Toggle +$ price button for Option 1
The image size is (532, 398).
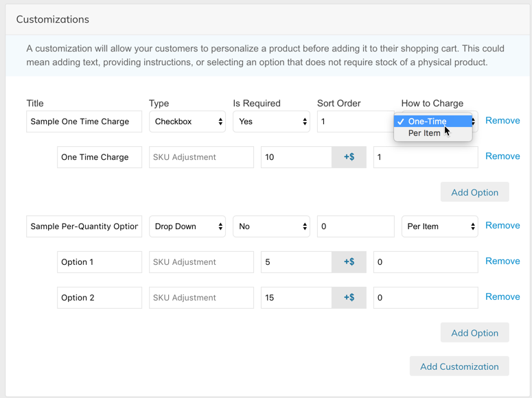tap(349, 262)
